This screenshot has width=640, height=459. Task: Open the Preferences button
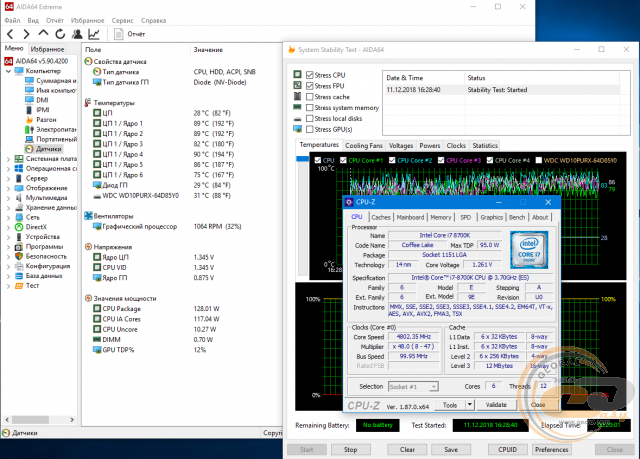(551, 450)
